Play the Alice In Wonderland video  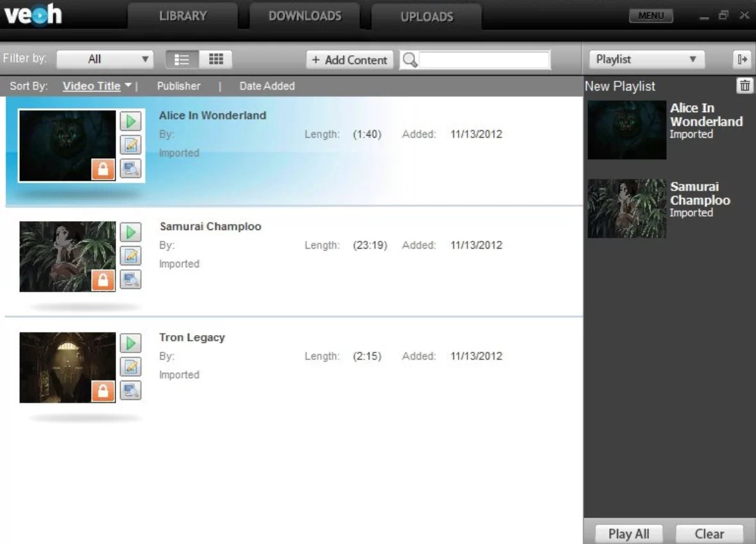pyautogui.click(x=131, y=122)
